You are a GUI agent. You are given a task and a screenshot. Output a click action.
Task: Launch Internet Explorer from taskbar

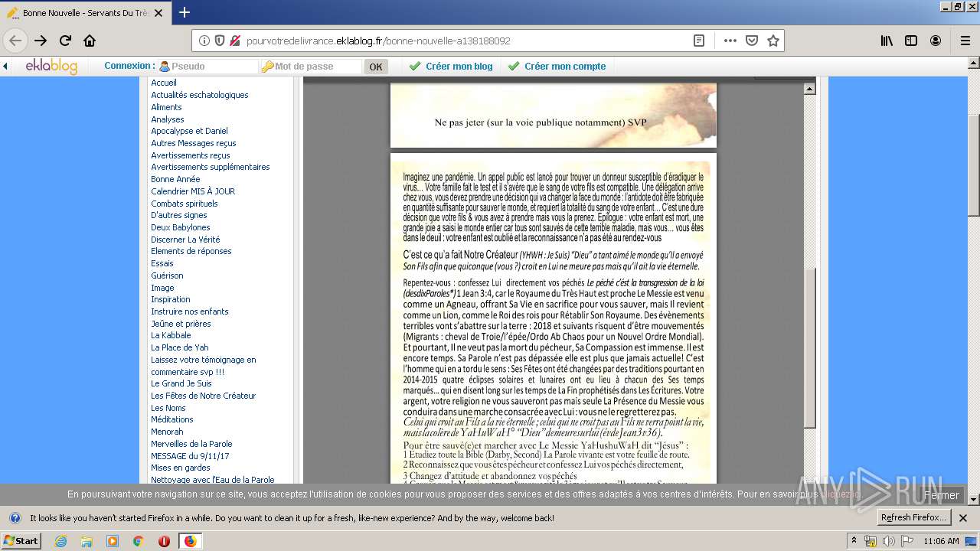click(x=60, y=541)
